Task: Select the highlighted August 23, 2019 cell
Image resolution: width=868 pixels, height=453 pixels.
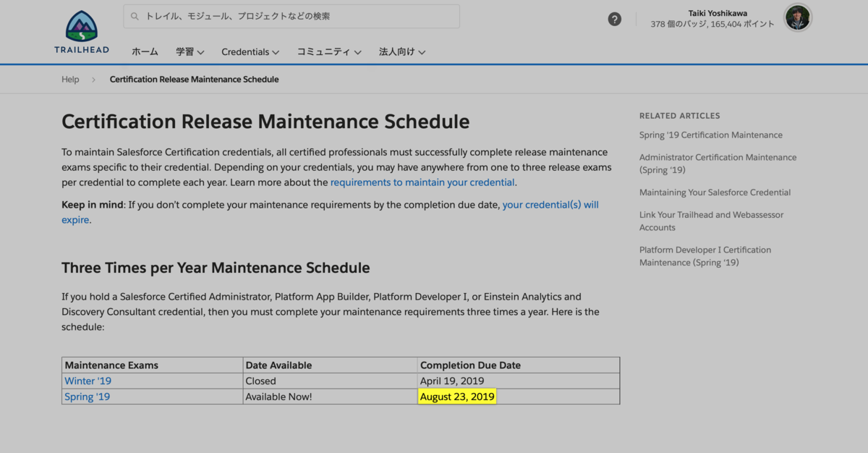Action: (x=457, y=397)
